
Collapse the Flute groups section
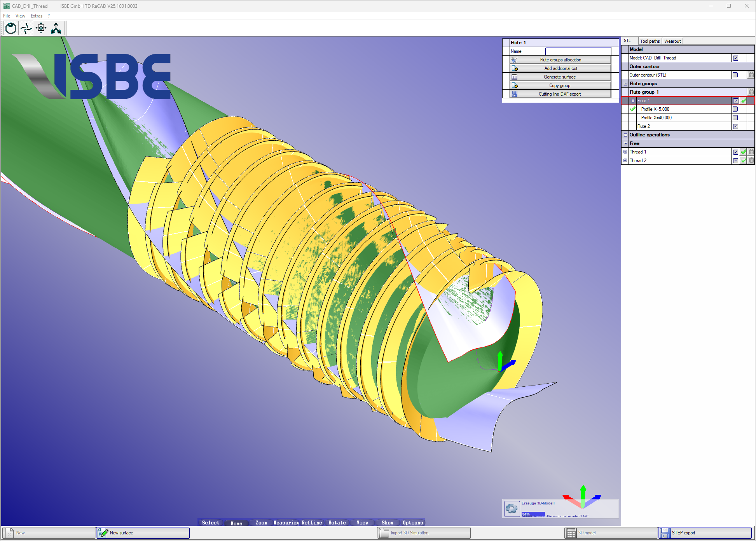[x=625, y=84]
